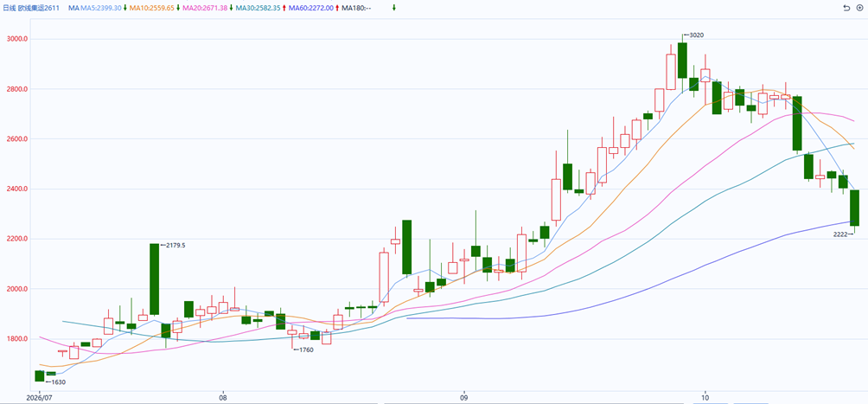Click the 10 month axis label
Screen dimensions: 868x404
click(x=705, y=397)
